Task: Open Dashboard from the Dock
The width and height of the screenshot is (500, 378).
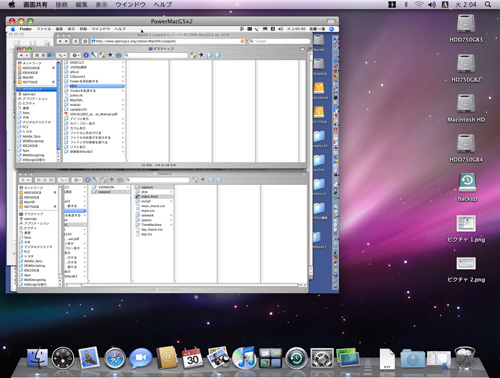Action: tap(63, 358)
